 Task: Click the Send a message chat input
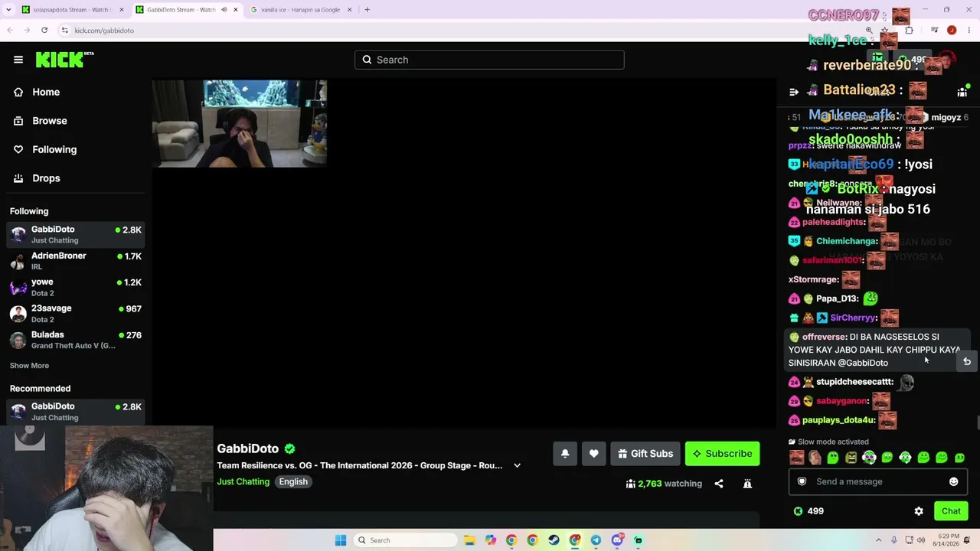pos(878,481)
